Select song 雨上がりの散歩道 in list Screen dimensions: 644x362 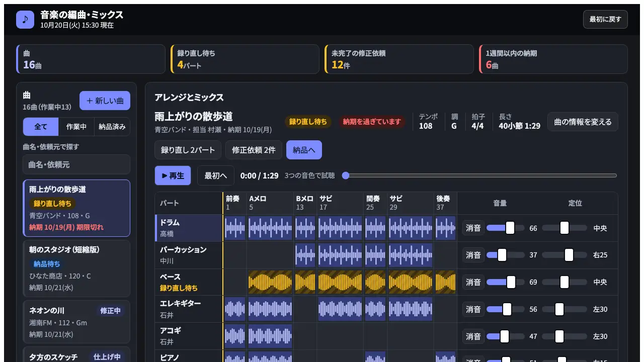[x=76, y=208]
